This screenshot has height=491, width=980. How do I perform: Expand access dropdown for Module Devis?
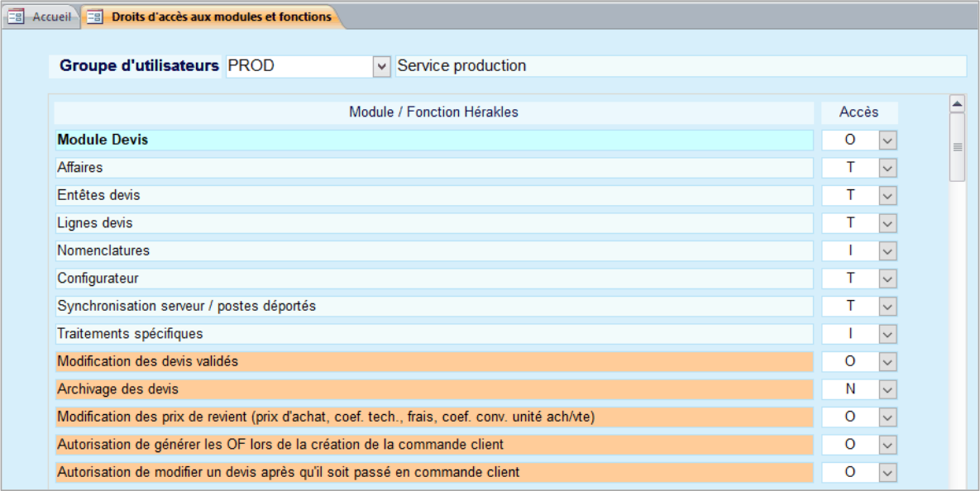coord(887,141)
